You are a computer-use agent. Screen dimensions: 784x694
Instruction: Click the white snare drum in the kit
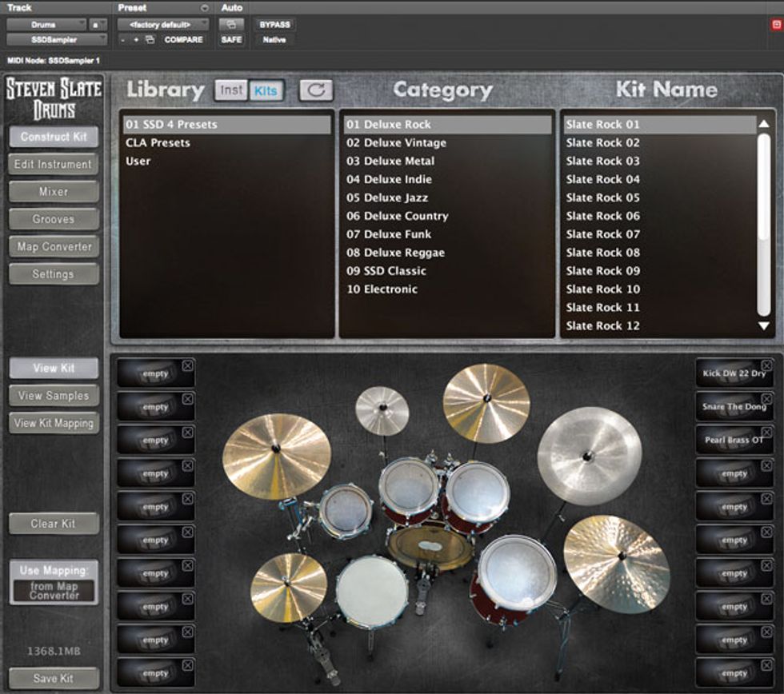371,591
